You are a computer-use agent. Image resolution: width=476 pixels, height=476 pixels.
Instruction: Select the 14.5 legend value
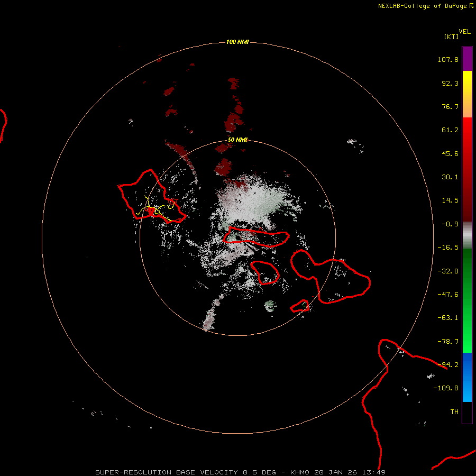pos(450,200)
